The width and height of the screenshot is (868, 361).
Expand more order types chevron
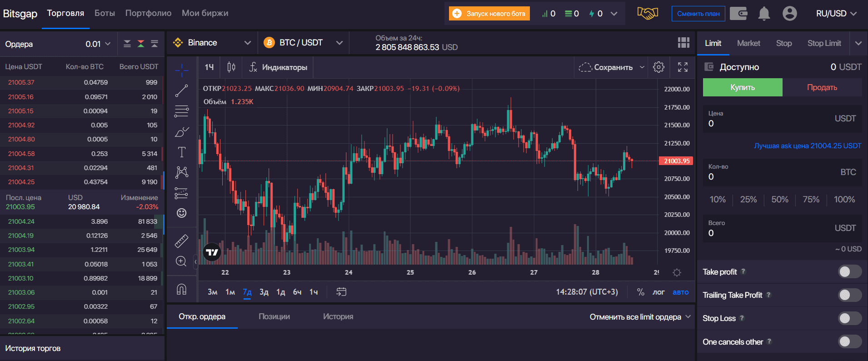tap(858, 43)
